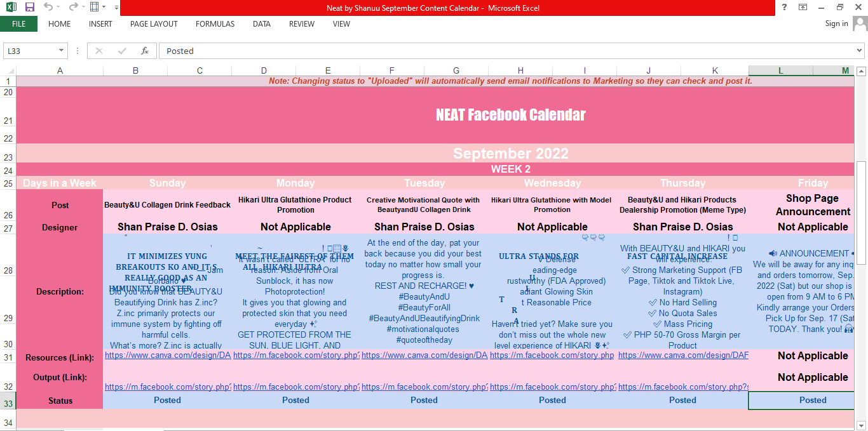Select the Posted status cell for Friday
The image size is (868, 431).
click(813, 400)
